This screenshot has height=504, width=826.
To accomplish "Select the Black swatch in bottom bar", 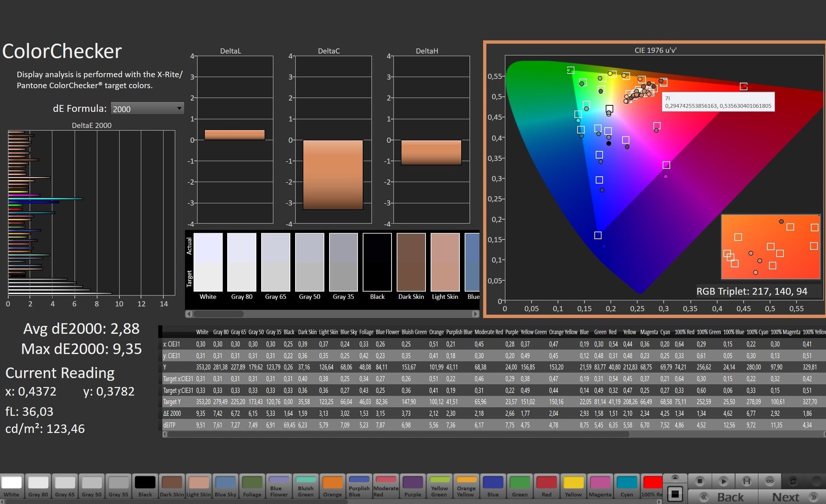I will coord(145,486).
